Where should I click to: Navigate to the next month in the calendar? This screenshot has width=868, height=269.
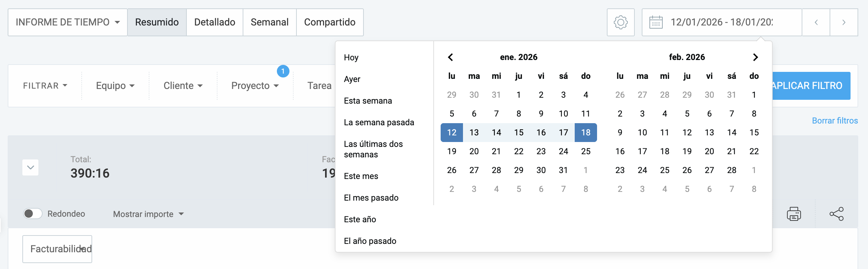pos(756,57)
